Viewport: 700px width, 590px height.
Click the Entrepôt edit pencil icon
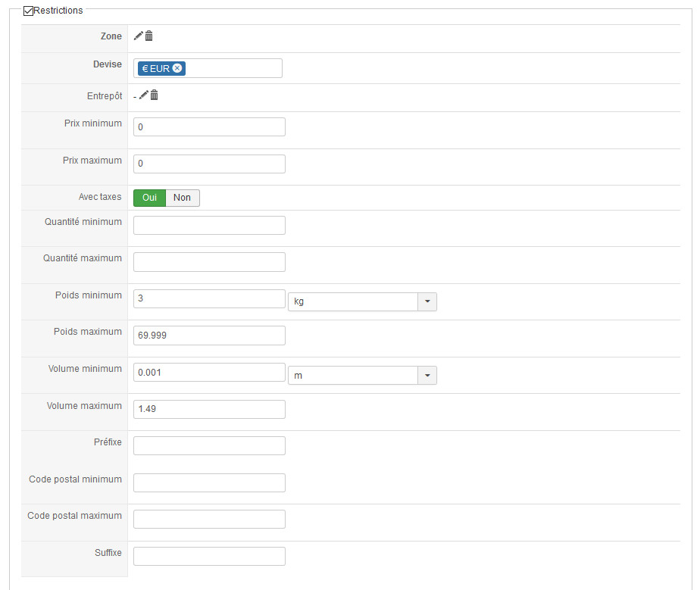pyautogui.click(x=143, y=95)
